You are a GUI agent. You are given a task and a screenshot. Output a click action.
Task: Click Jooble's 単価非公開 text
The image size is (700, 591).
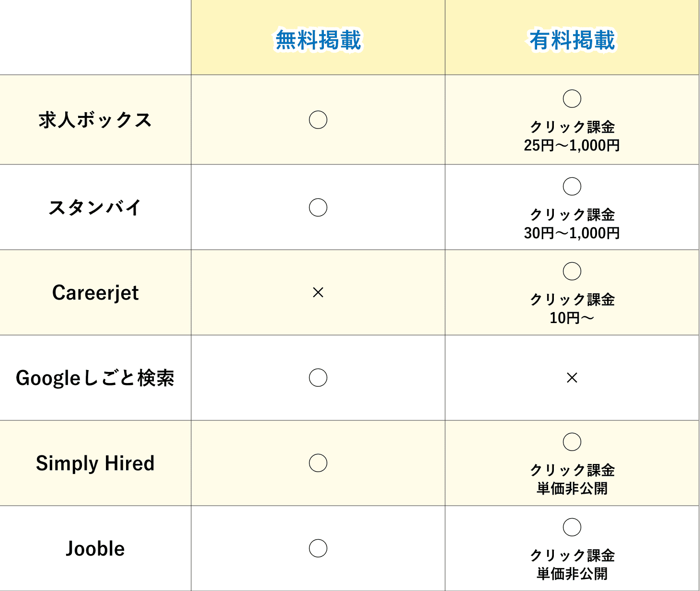point(572,574)
